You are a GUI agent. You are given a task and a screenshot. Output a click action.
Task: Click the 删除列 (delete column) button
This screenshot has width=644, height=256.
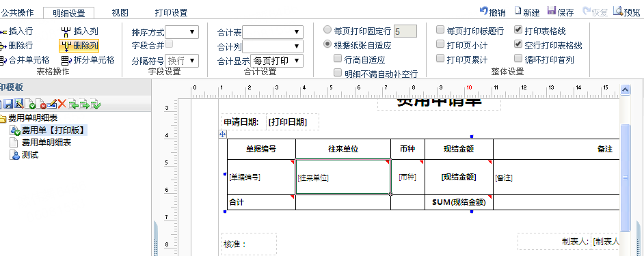pos(79,46)
